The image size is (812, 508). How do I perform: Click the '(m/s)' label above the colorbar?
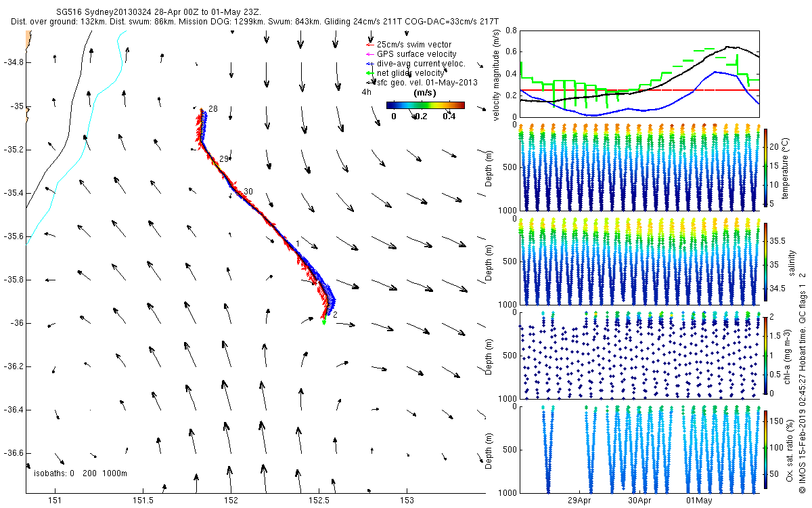[424, 93]
